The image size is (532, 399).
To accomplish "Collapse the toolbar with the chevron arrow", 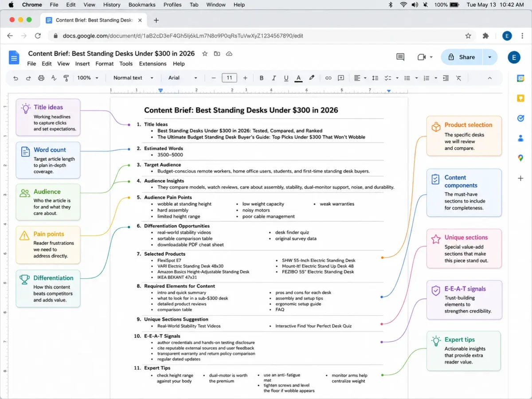I will 490,78.
